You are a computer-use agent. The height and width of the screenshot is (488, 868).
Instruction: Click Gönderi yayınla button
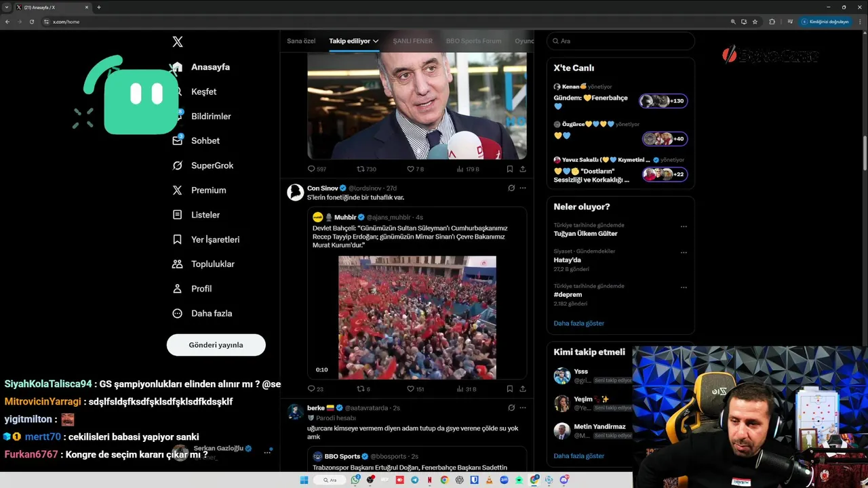point(216,345)
